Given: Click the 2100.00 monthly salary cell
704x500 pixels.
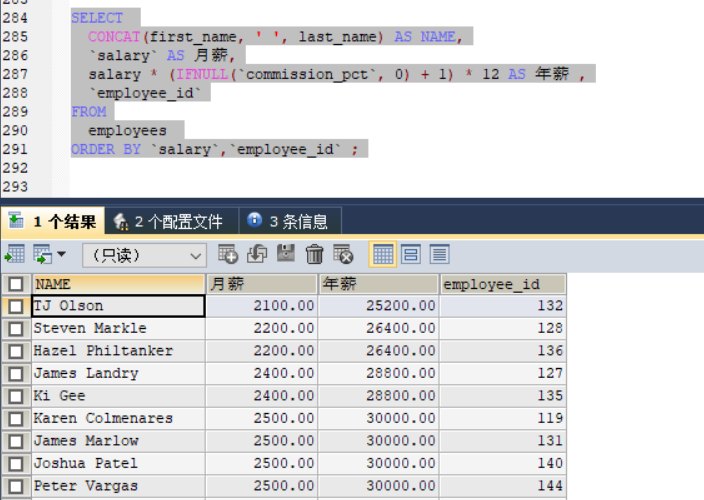Looking at the screenshot, I should point(262,306).
